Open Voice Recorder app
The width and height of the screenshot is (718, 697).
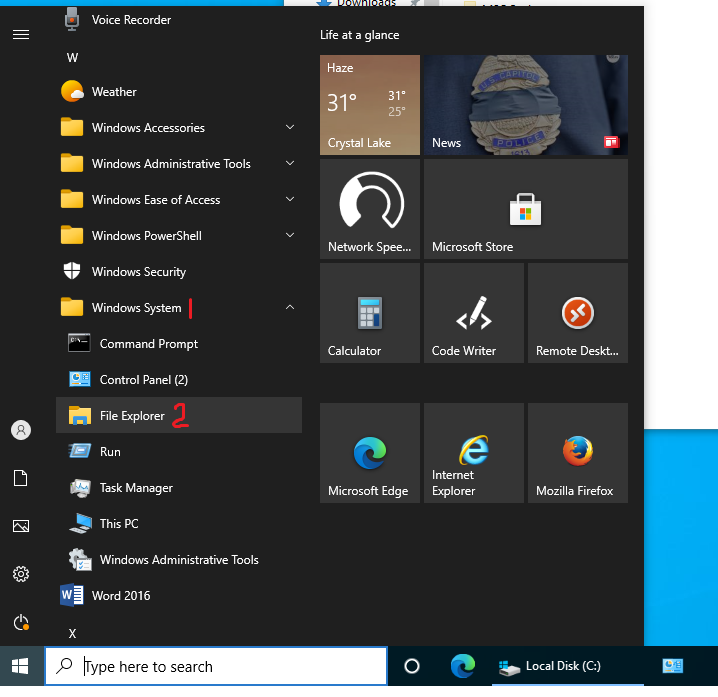pyautogui.click(x=179, y=20)
